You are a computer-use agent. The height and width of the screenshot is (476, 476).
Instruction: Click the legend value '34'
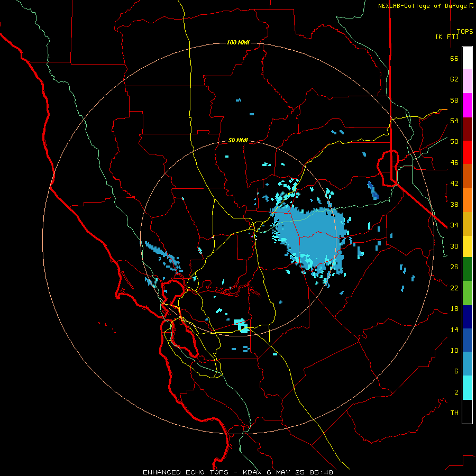[454, 225]
